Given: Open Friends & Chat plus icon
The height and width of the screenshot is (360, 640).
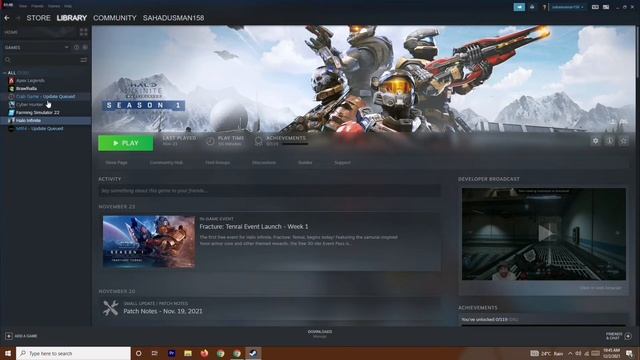Looking at the screenshot, I should tap(628, 336).
